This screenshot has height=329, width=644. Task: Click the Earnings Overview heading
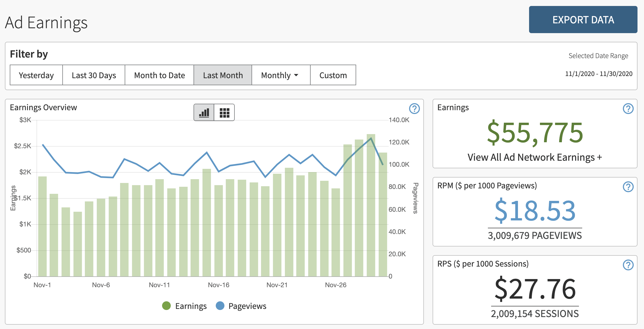pos(43,107)
